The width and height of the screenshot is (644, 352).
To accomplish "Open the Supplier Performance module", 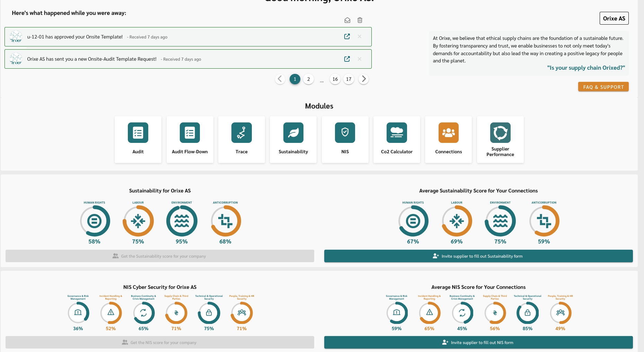I will tap(500, 139).
